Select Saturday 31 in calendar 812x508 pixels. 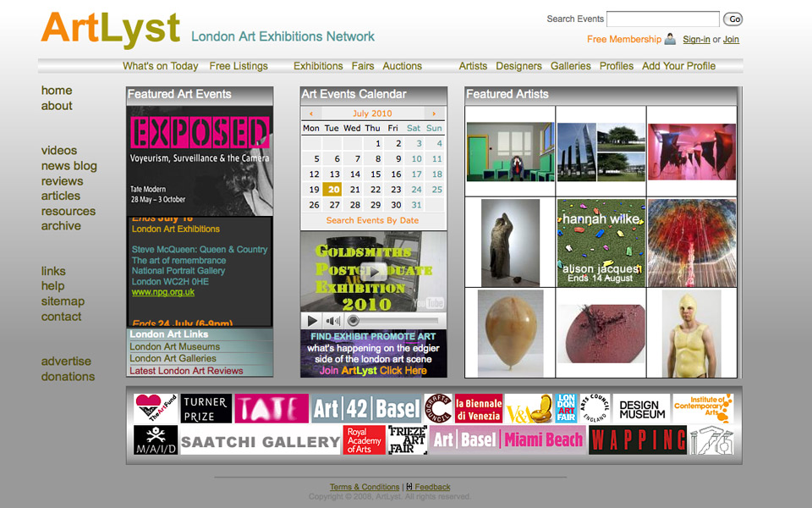pyautogui.click(x=416, y=205)
